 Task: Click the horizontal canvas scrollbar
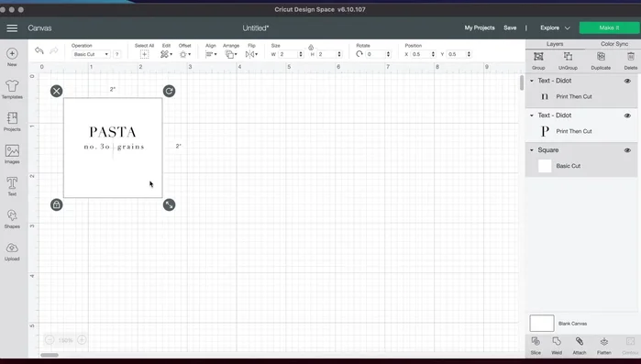50,355
